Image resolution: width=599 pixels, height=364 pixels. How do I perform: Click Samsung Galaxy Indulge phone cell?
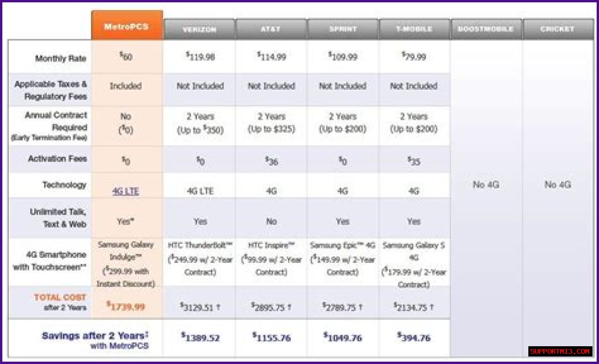pos(125,264)
